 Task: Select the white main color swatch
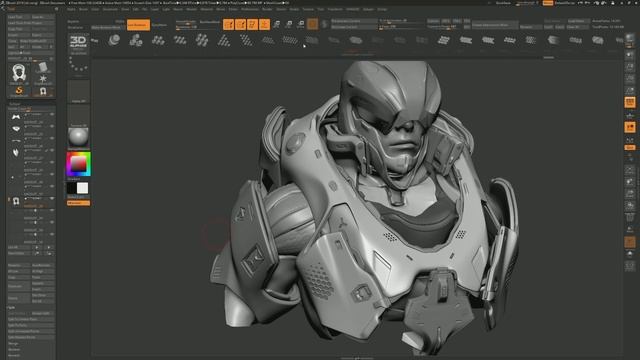coord(83,188)
